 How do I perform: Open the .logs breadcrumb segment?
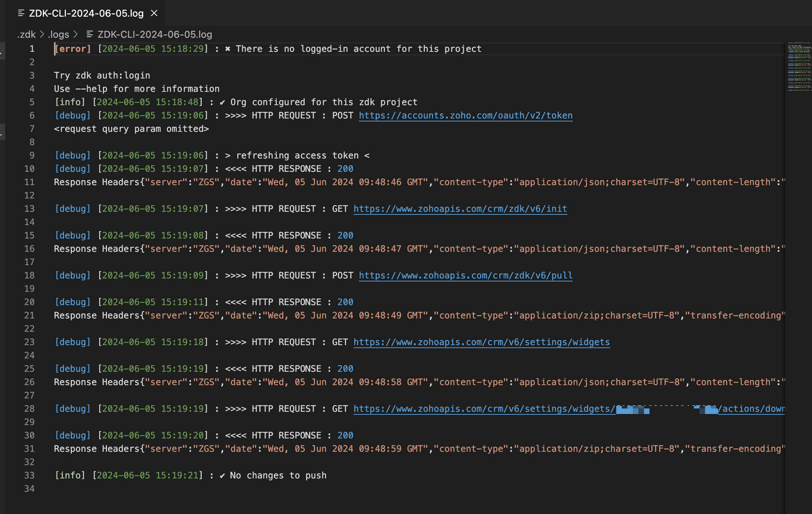[x=58, y=34]
